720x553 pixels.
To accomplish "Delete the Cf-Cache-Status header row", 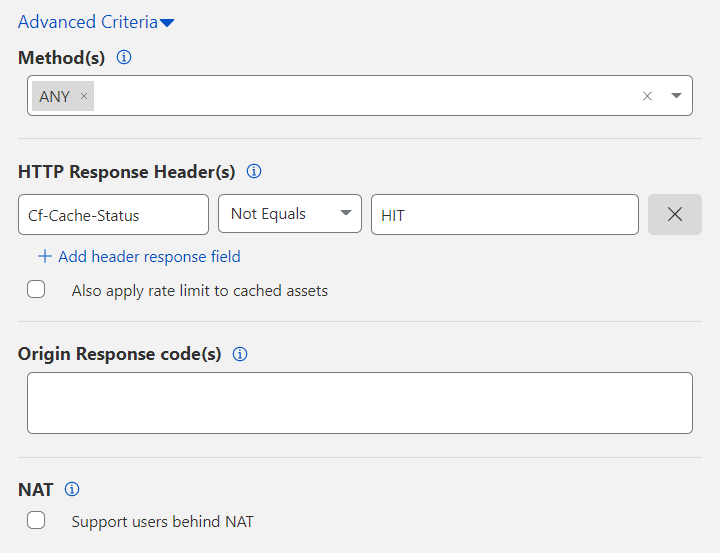I will pyautogui.click(x=675, y=214).
